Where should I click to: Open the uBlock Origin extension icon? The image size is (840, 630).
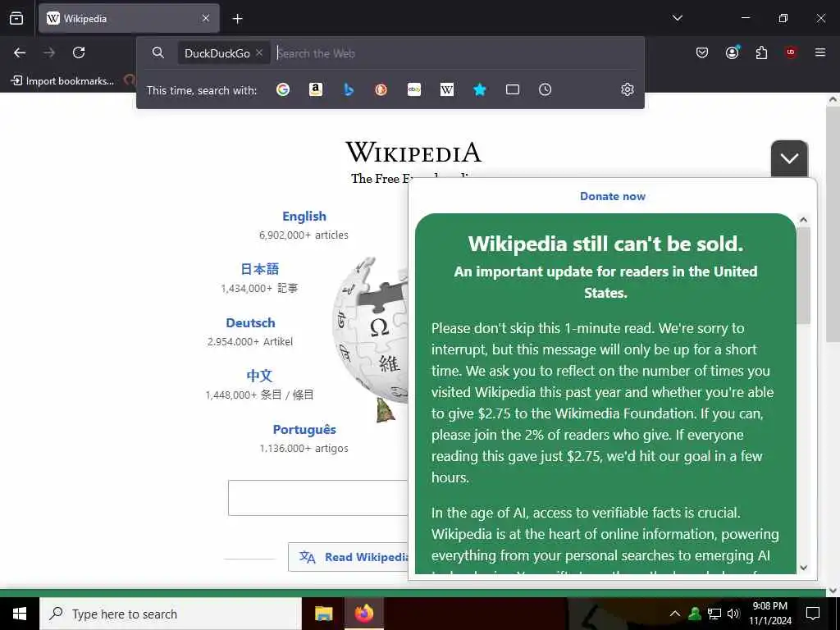click(791, 52)
